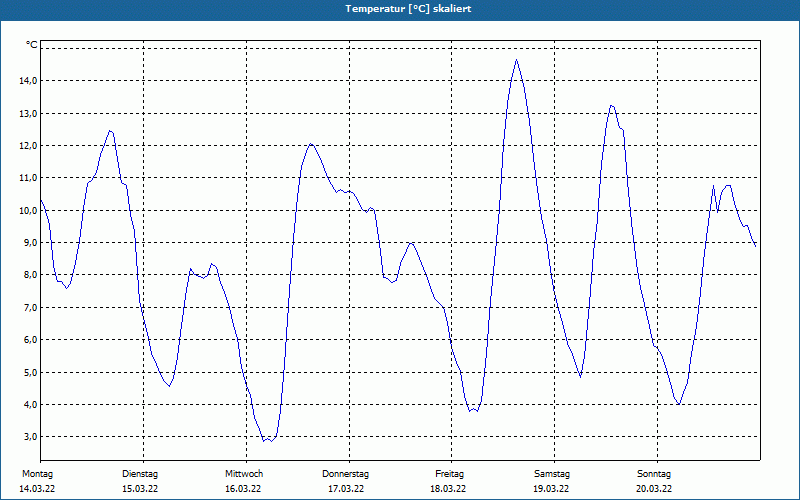Click the 13,0 axis value

[28, 113]
